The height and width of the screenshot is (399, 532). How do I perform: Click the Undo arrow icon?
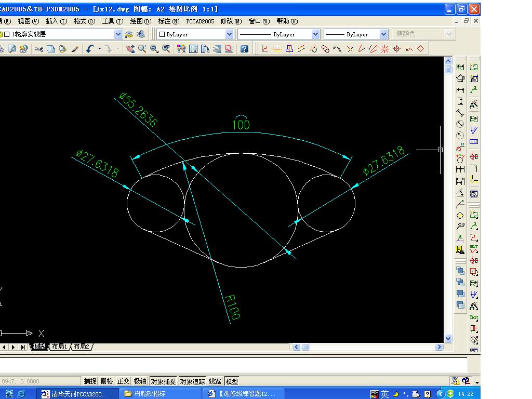(89, 49)
